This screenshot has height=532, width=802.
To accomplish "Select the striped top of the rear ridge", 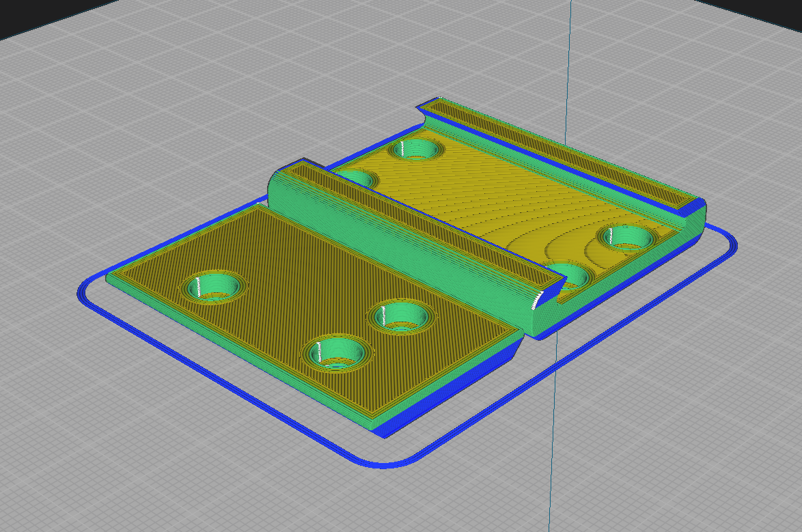I will (x=560, y=154).
